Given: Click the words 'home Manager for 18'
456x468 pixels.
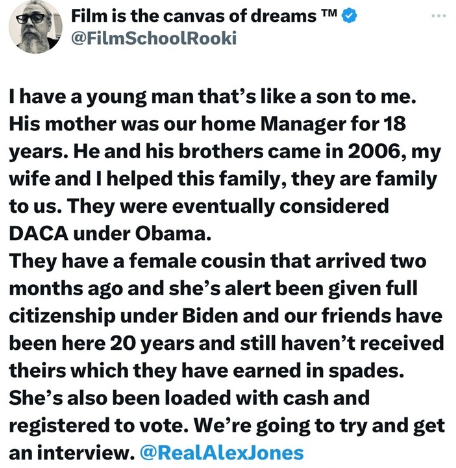Looking at the screenshot, I should tap(303, 124).
